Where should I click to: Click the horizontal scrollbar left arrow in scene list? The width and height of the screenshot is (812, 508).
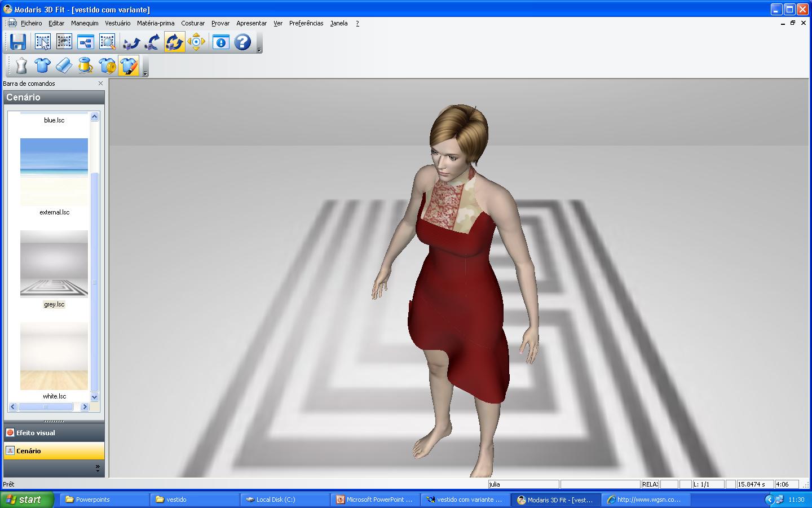click(x=13, y=407)
